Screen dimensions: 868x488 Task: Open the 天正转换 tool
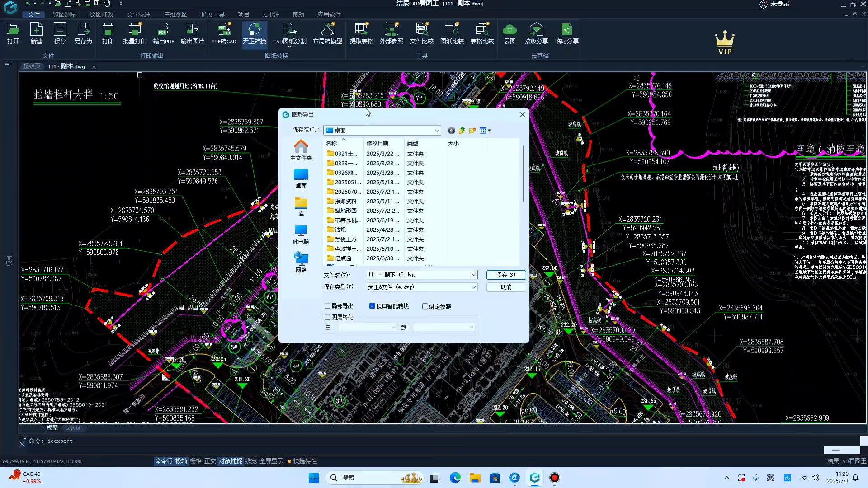[254, 33]
